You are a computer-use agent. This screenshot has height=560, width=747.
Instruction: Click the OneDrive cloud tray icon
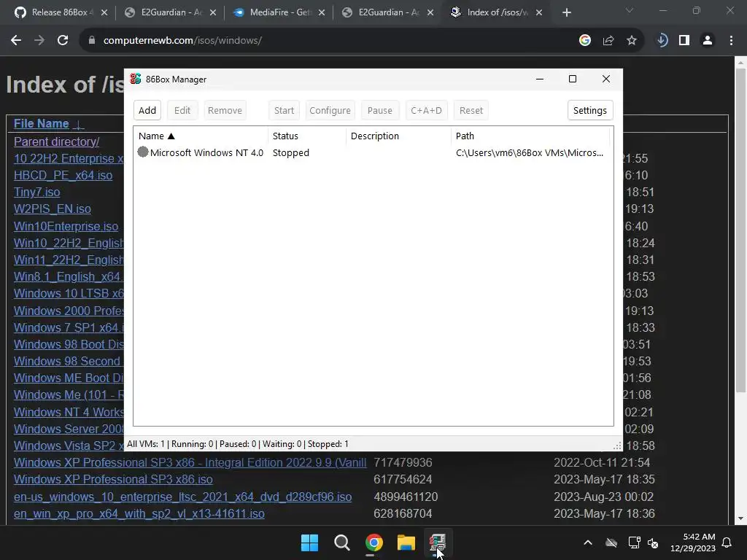point(611,542)
